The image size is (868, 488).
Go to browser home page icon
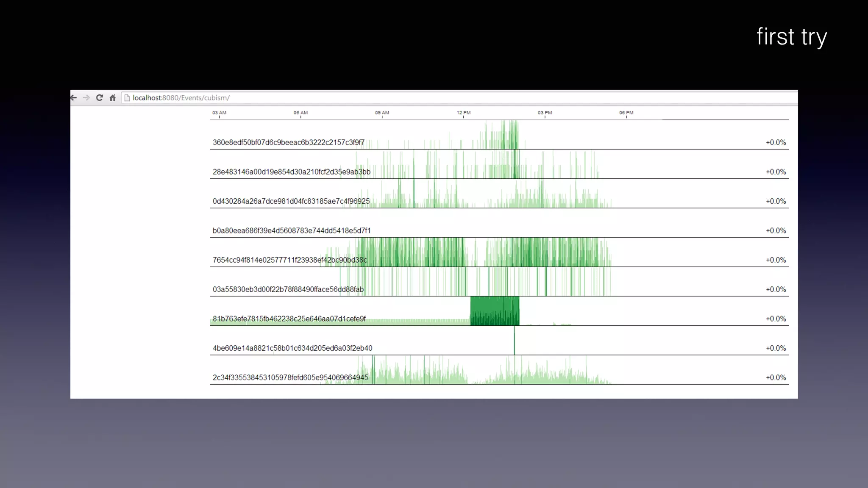pyautogui.click(x=113, y=98)
